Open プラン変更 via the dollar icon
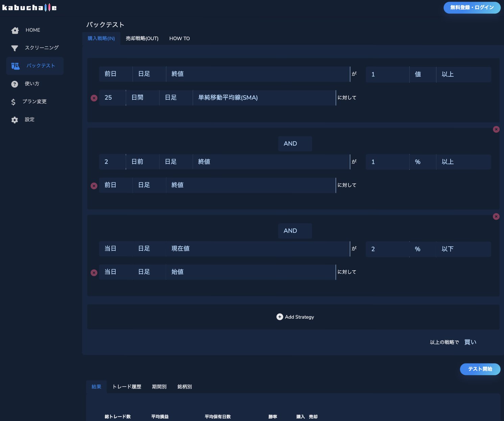504x421 pixels. click(x=13, y=102)
